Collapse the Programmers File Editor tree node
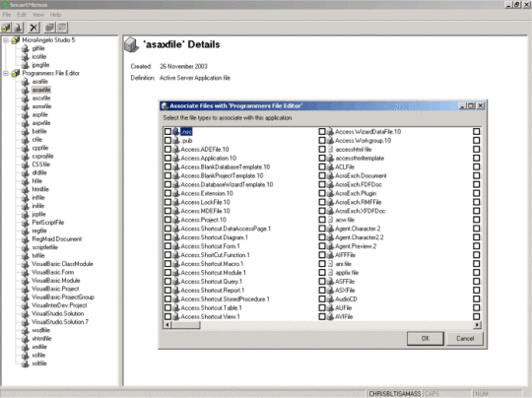 (x=6, y=73)
